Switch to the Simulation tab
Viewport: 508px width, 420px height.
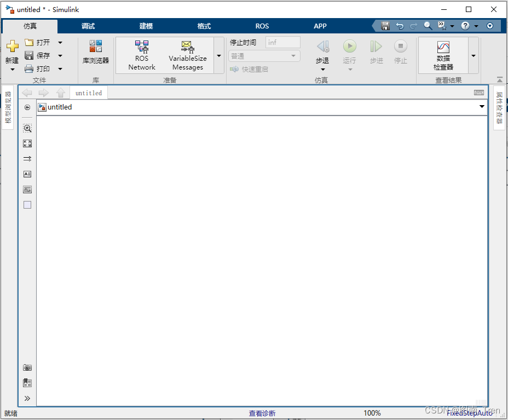[30, 26]
